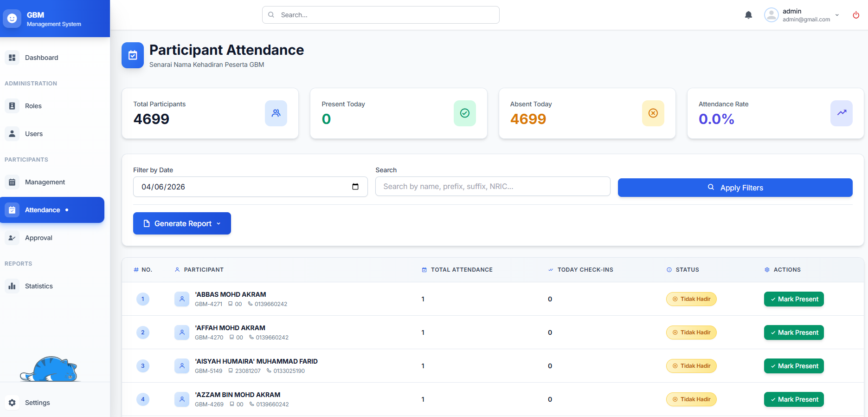Click the TOTAL ATTENDANCE column header
Image resolution: width=868 pixels, height=417 pixels.
[x=457, y=270]
